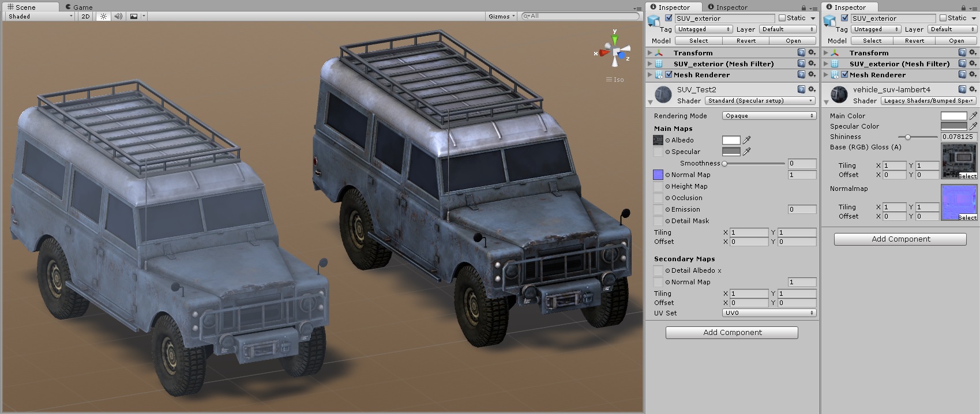
Task: Toggle scene audio speaker icon
Action: (118, 16)
